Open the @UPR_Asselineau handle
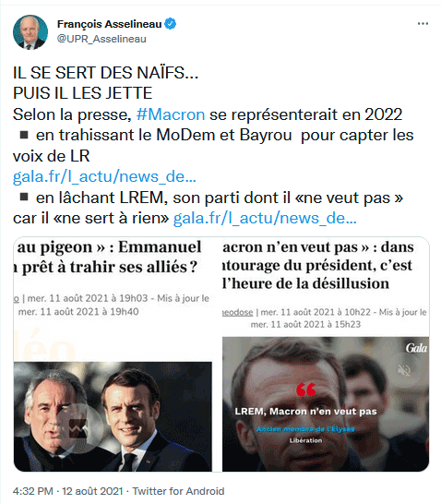 pyautogui.click(x=101, y=39)
